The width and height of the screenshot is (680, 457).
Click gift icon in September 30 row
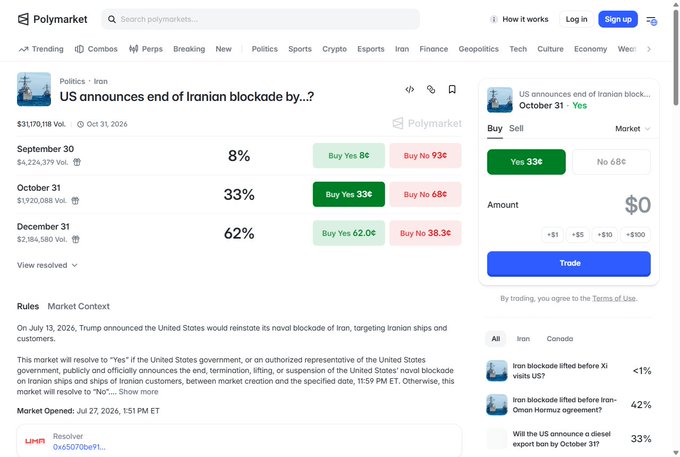(77, 162)
